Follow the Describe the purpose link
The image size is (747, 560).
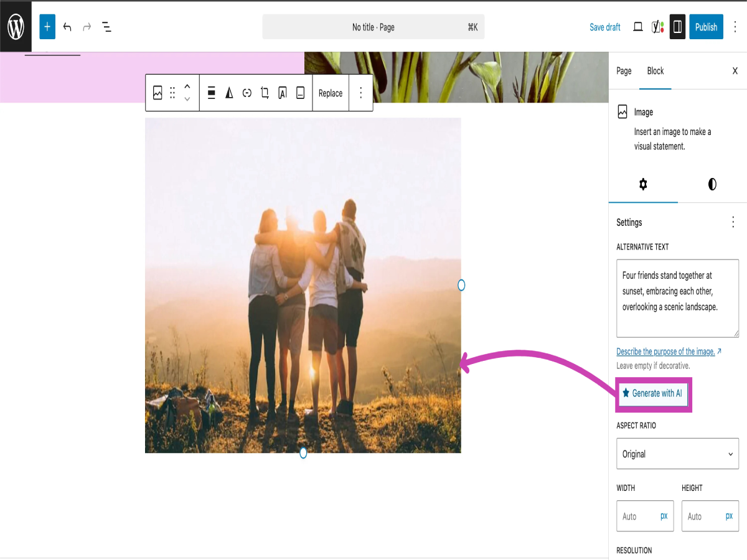665,352
